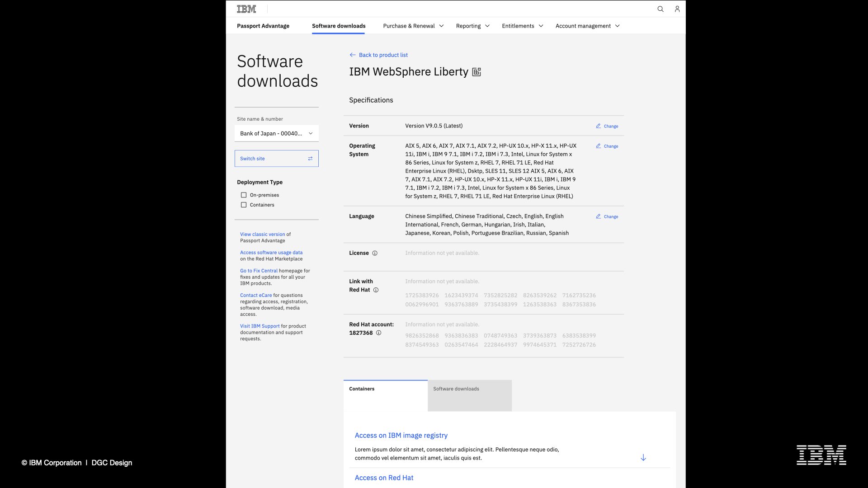Click the pencil icon in Version row
The width and height of the screenshot is (868, 488).
598,126
